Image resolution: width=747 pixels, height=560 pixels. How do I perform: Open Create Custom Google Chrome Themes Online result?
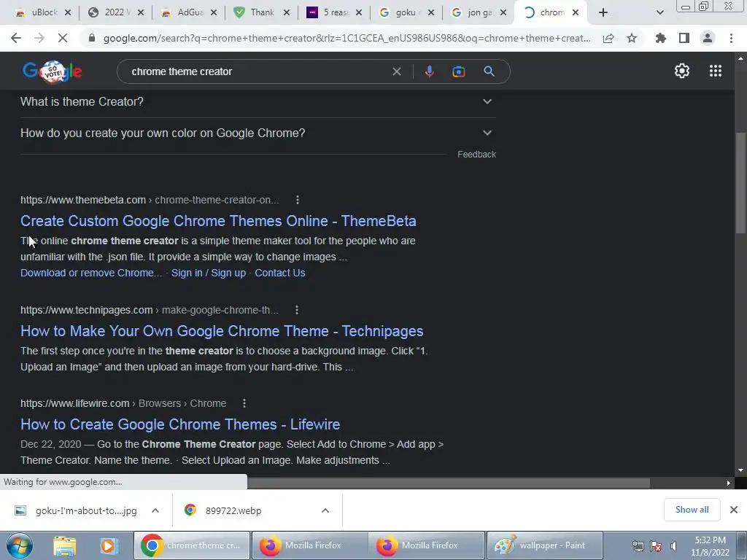click(218, 221)
